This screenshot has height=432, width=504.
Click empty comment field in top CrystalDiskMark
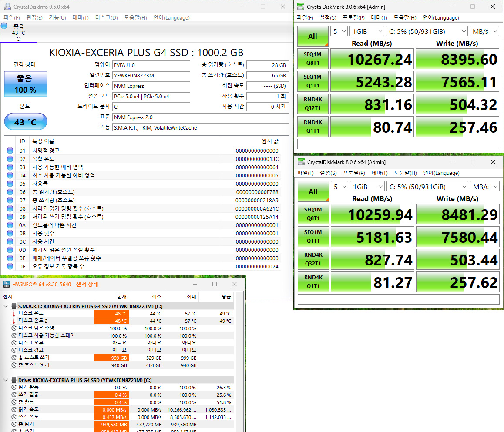pyautogui.click(x=398, y=144)
